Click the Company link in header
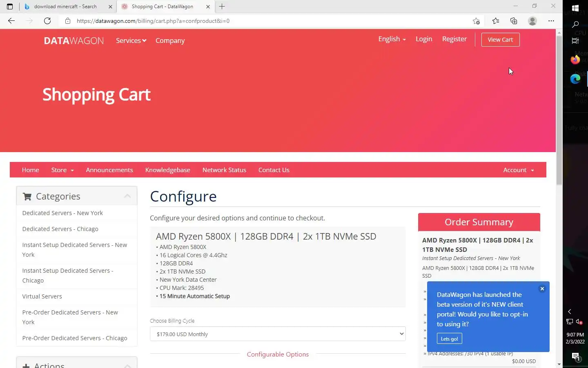 point(170,40)
